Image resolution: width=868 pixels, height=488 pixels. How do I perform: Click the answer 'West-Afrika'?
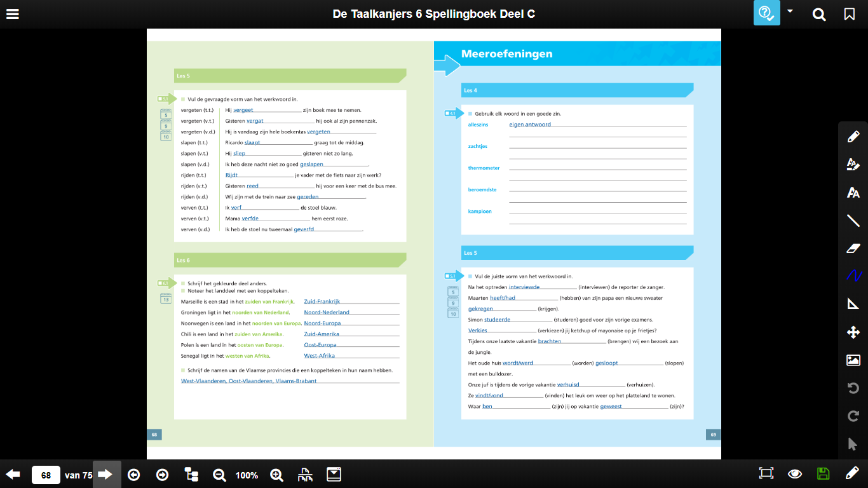click(319, 356)
